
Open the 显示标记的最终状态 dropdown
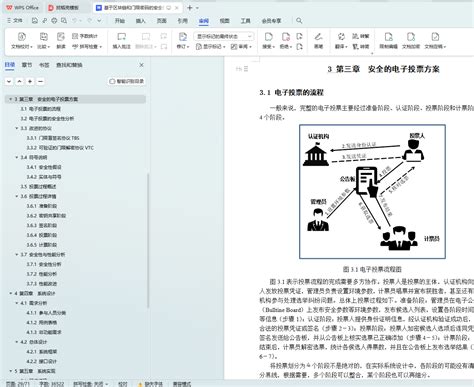coord(224,36)
